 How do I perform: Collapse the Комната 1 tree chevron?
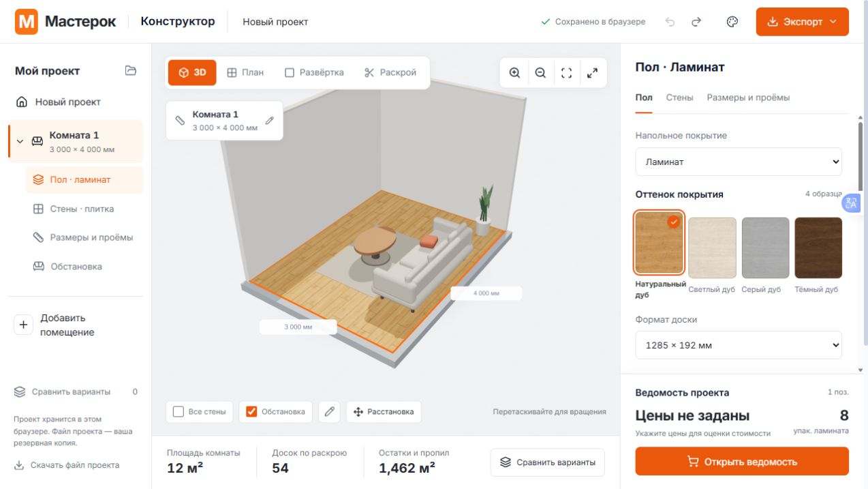pyautogui.click(x=20, y=142)
